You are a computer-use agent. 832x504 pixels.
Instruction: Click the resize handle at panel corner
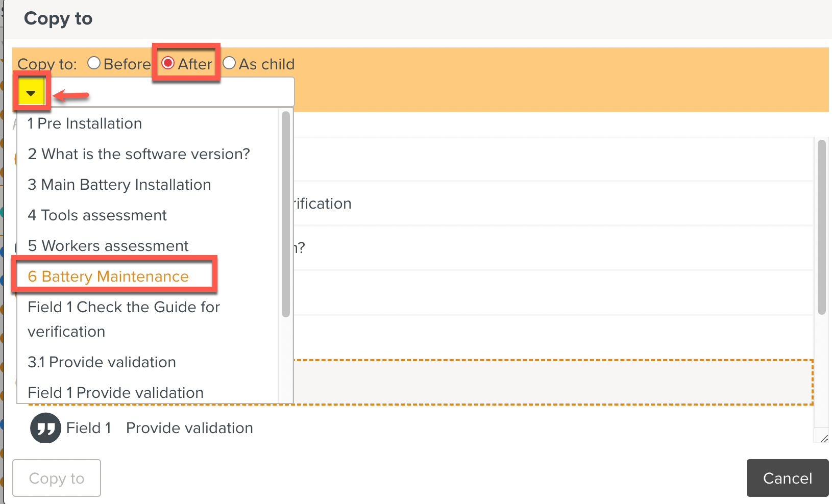tap(824, 437)
